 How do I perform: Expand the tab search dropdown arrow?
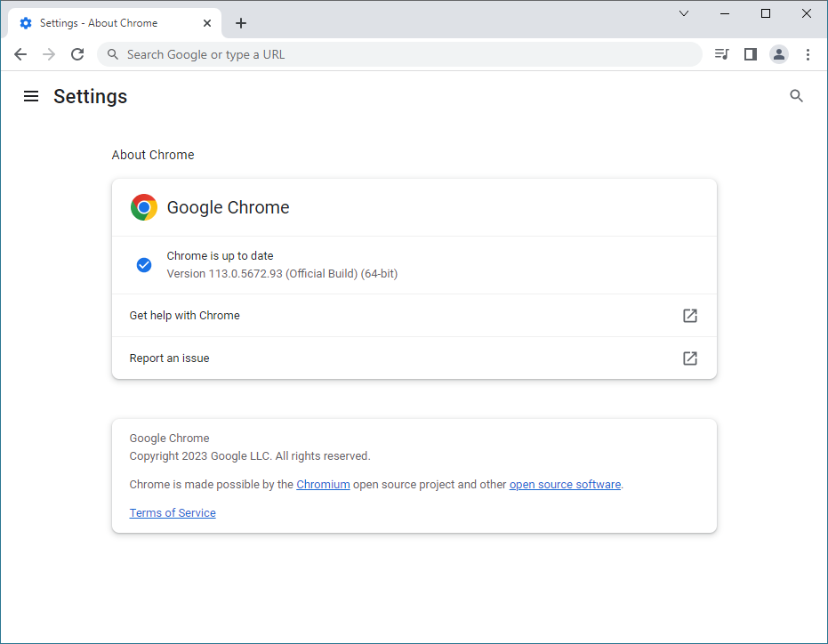click(x=684, y=13)
